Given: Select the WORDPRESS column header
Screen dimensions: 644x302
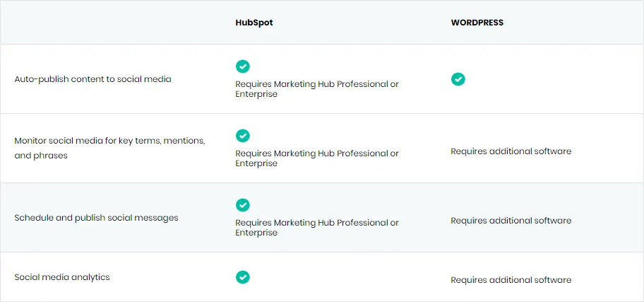Looking at the screenshot, I should pos(477,23).
